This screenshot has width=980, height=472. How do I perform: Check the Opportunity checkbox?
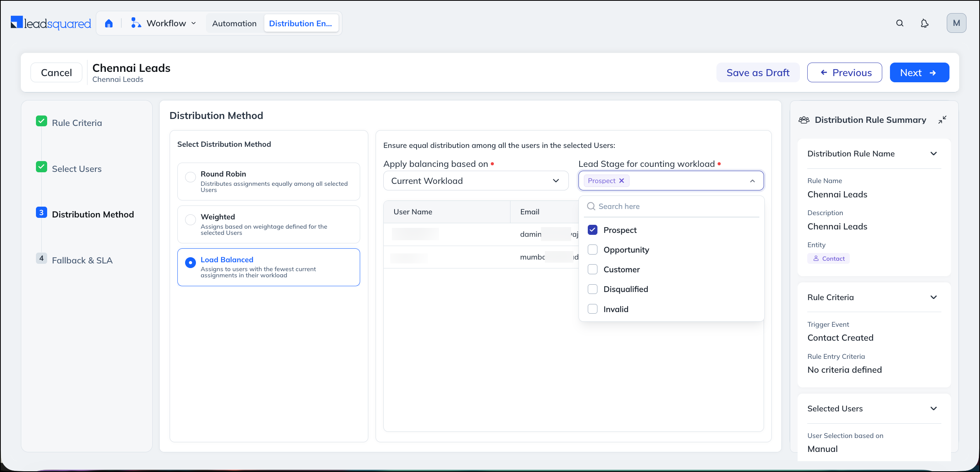592,250
